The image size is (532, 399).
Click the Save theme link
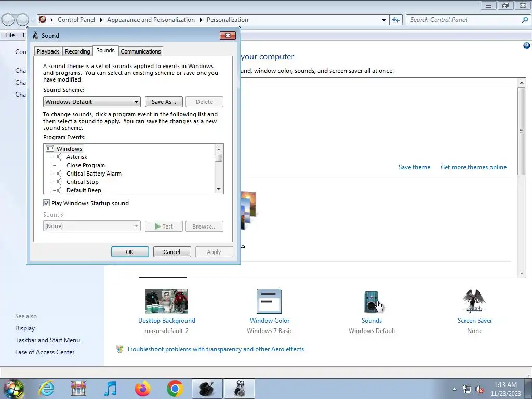click(x=414, y=167)
